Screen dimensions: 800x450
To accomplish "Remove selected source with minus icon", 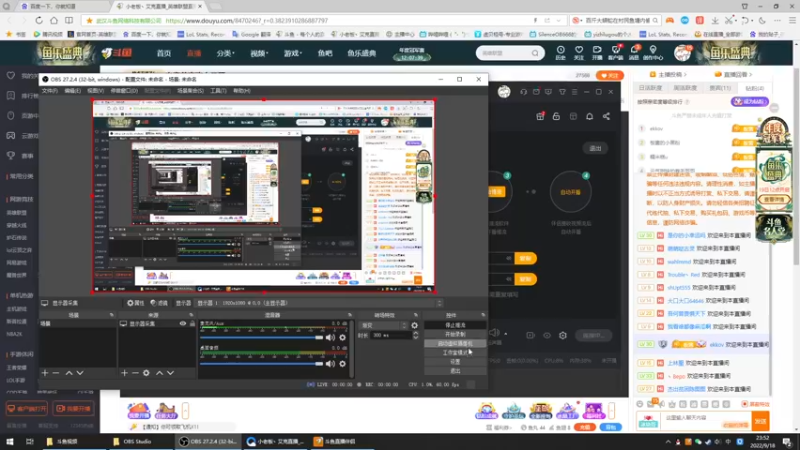I will [135, 373].
